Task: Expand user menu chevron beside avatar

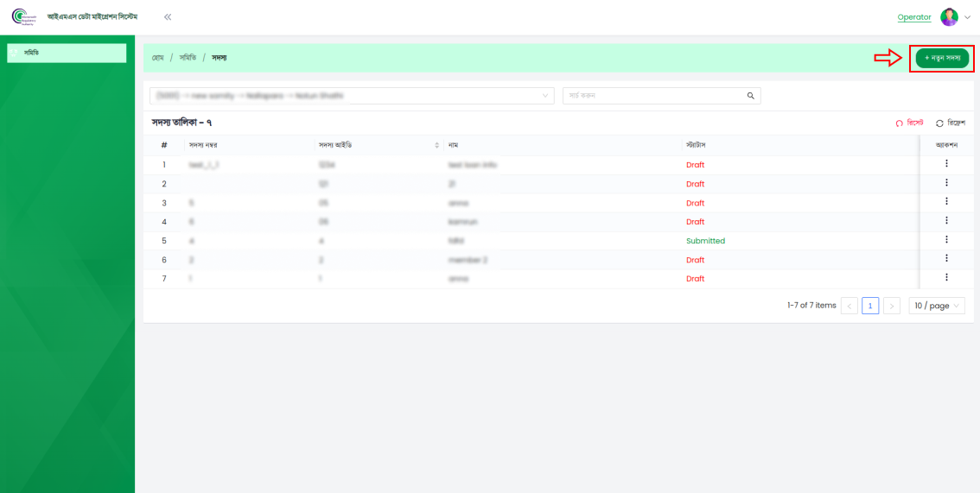Action: click(968, 17)
